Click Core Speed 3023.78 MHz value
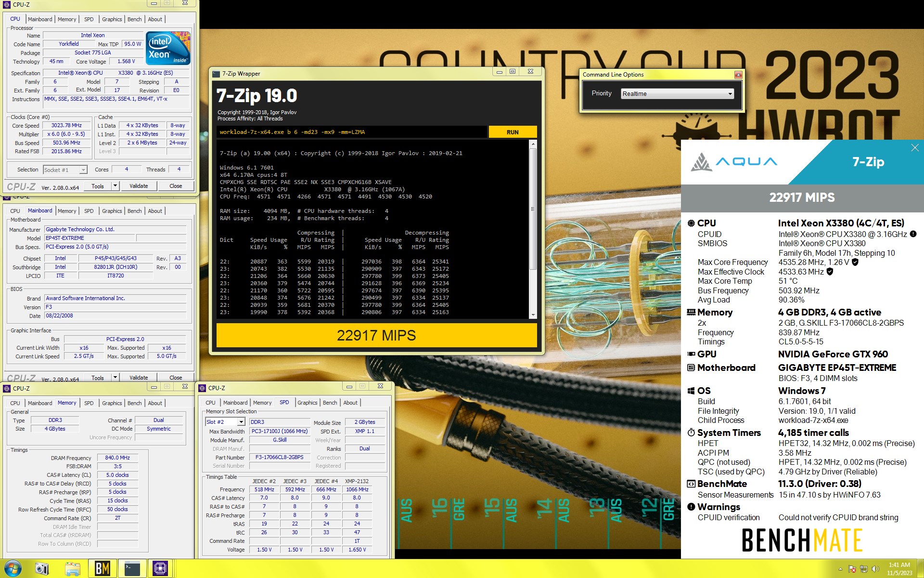The image size is (924, 578). (66, 125)
